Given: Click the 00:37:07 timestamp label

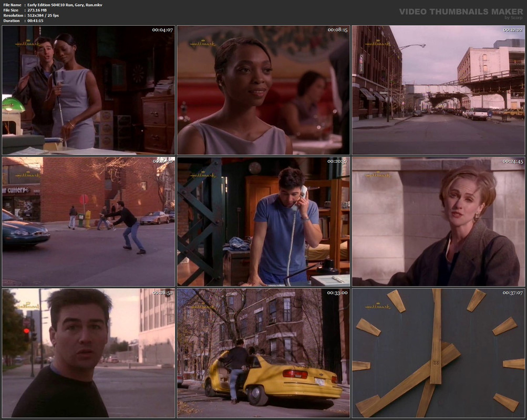Looking at the screenshot, I should (513, 293).
